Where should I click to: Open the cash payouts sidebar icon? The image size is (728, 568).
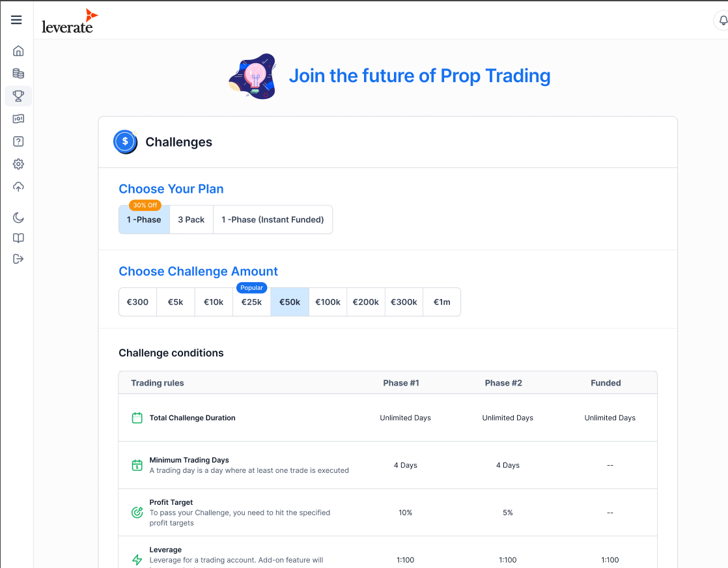(x=18, y=119)
